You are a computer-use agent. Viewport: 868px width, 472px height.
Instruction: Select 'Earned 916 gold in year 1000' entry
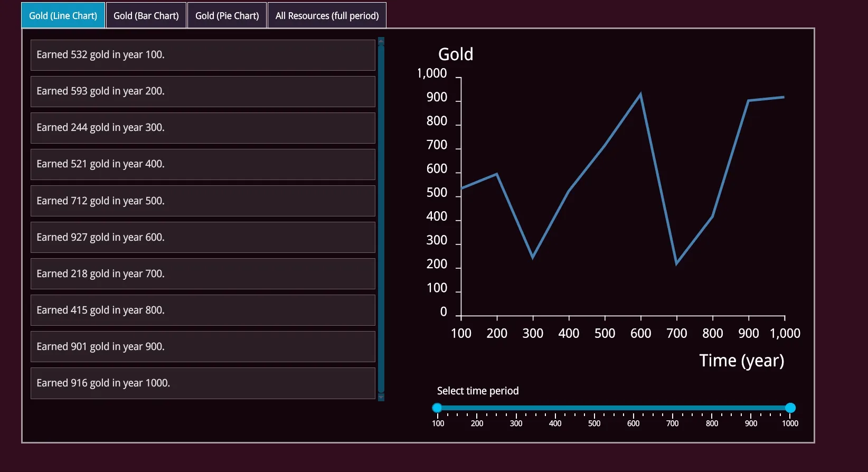tap(203, 383)
